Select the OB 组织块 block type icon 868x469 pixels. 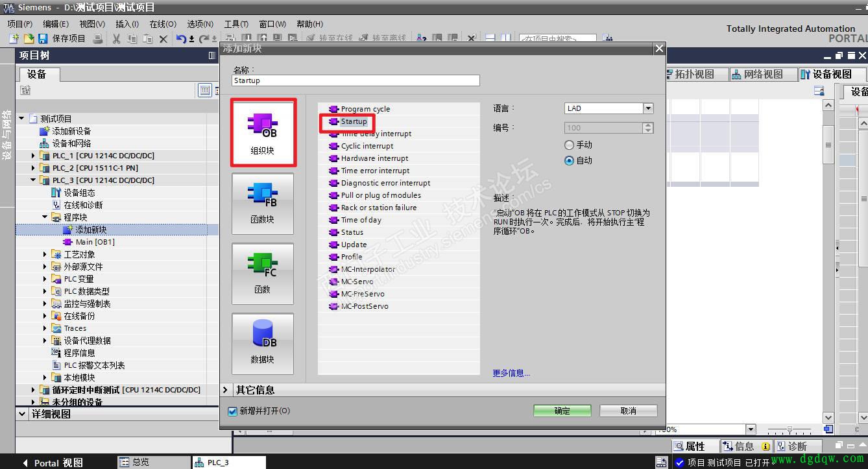click(x=262, y=132)
